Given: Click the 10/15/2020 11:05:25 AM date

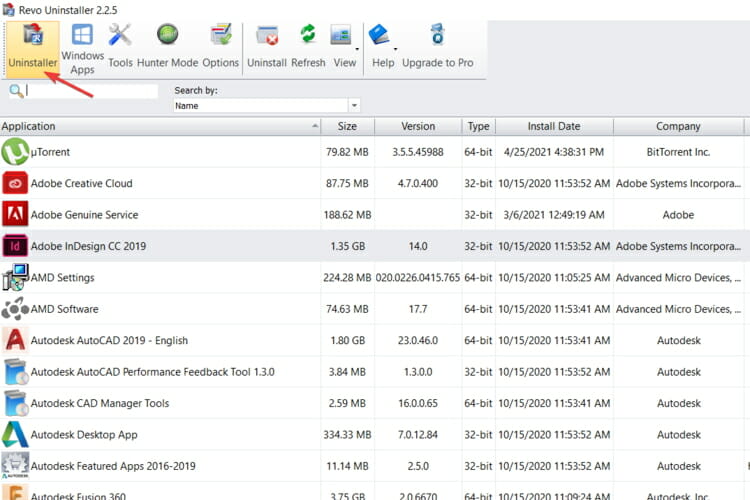Looking at the screenshot, I should click(554, 278).
